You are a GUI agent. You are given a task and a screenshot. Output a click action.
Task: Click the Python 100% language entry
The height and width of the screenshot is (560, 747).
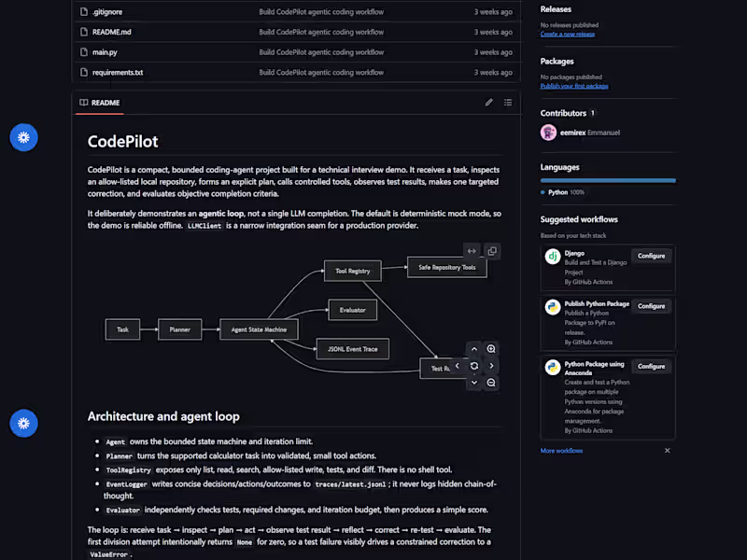(562, 192)
